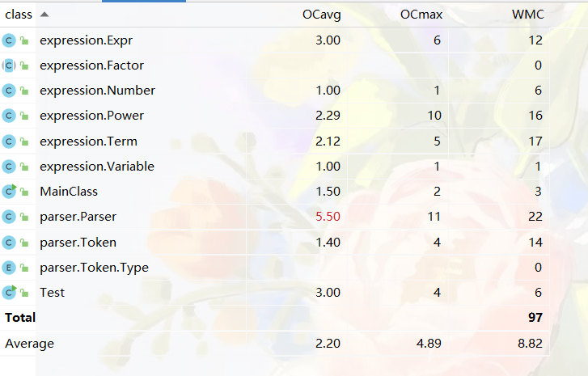The width and height of the screenshot is (588, 376).
Task: Click the green lock icon beside expression.Variable
Action: click(24, 167)
